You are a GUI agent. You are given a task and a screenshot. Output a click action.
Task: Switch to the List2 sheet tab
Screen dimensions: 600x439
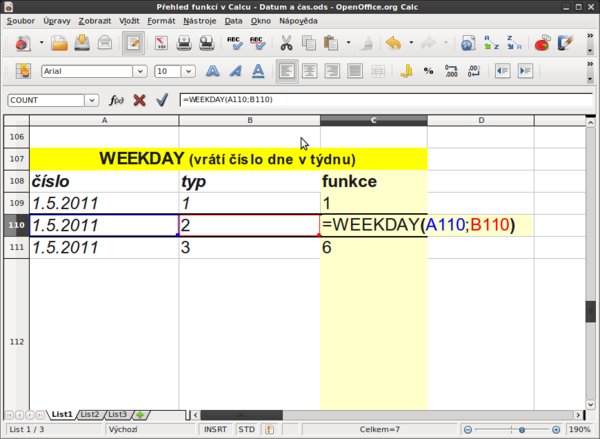[x=90, y=415]
